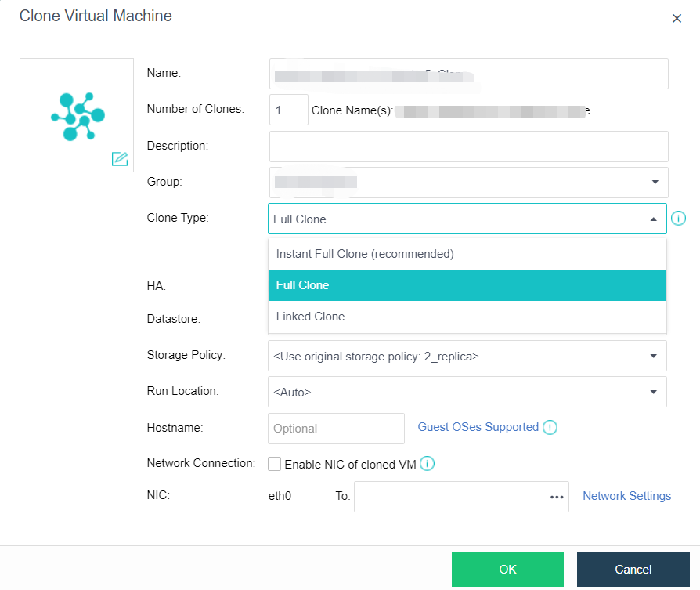700x590 pixels.
Task: Open the Storage Policy dropdown
Action: tap(653, 356)
